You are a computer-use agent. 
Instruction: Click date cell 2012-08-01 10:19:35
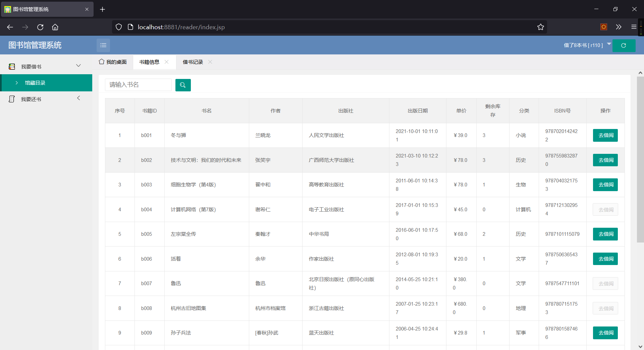point(417,259)
